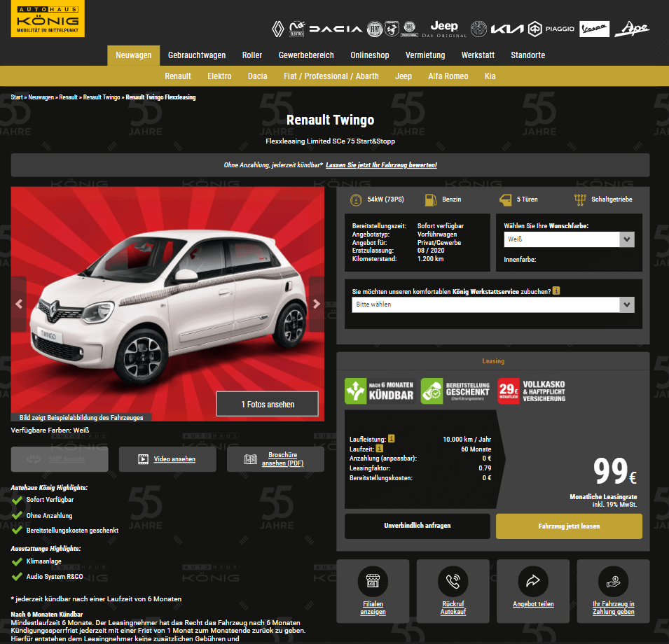Click the Ape brand logo

coord(631,29)
